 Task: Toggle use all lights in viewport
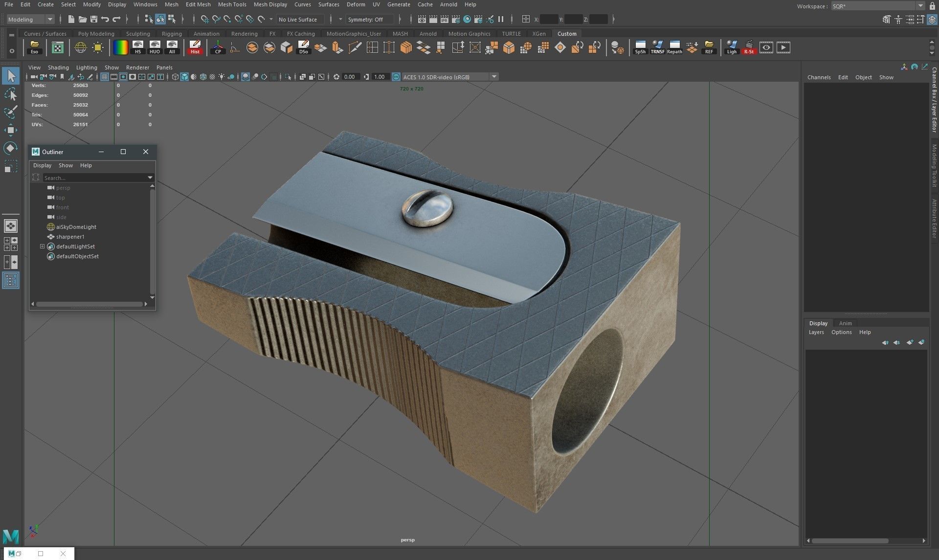pyautogui.click(x=222, y=77)
